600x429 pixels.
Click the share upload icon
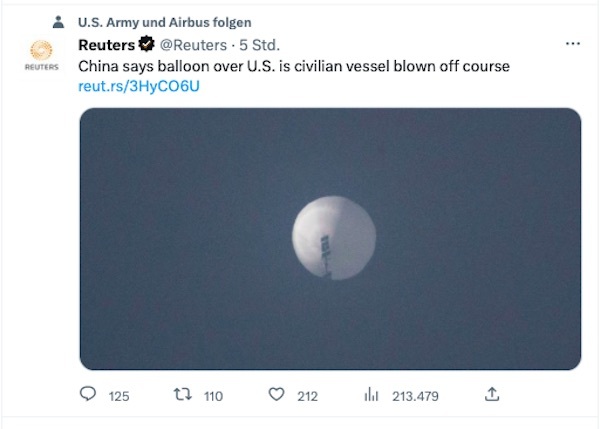coord(492,394)
